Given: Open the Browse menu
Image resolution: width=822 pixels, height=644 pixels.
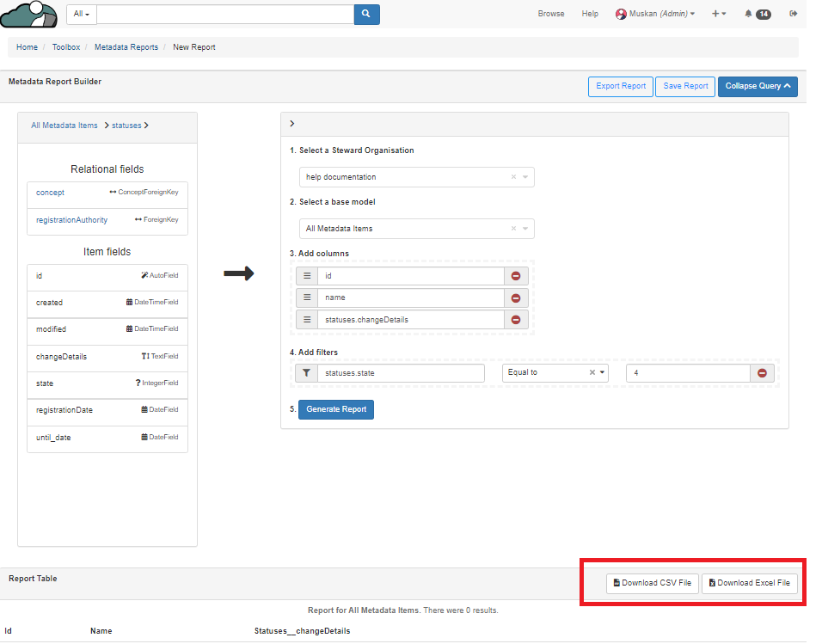Looking at the screenshot, I should 551,14.
